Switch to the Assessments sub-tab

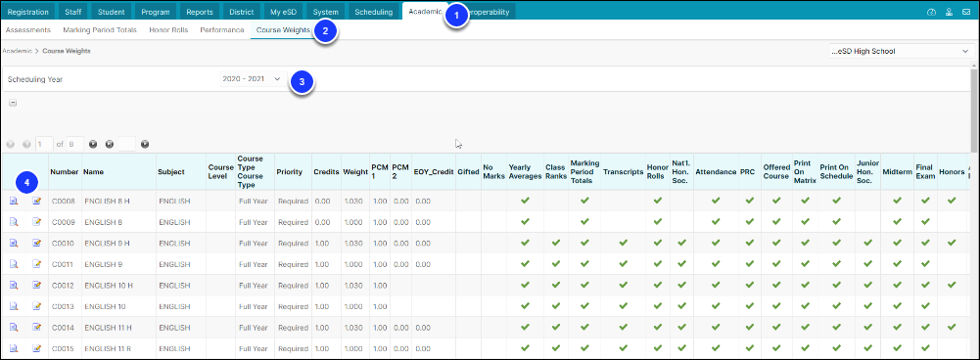(28, 29)
